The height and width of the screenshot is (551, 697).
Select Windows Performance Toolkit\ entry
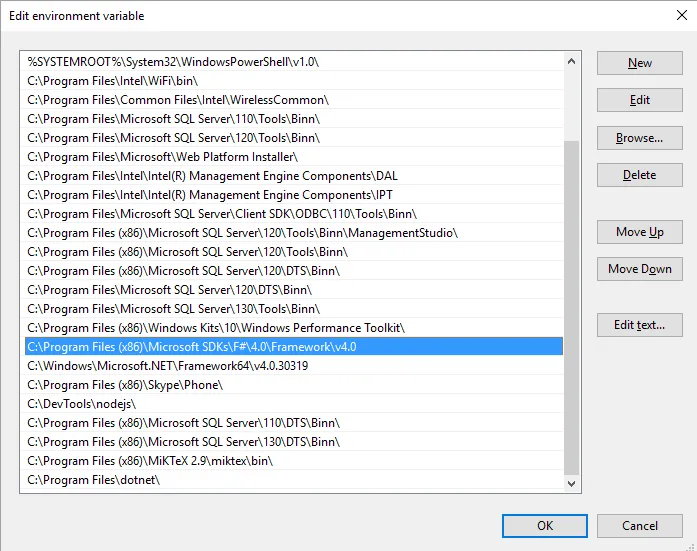point(294,328)
